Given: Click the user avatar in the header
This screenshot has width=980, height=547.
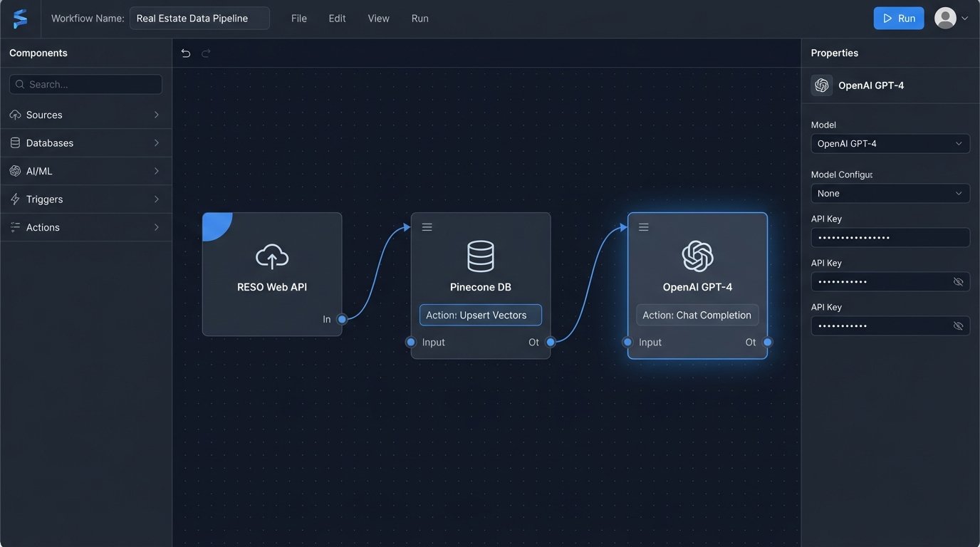Looking at the screenshot, I should [945, 19].
